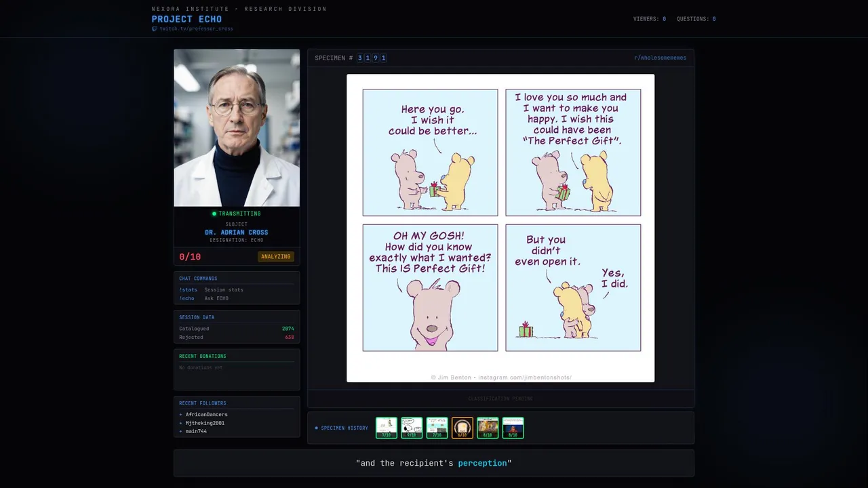This screenshot has width=868, height=488.
Task: Click the CHAT COMMANDS heading
Action: pos(198,279)
